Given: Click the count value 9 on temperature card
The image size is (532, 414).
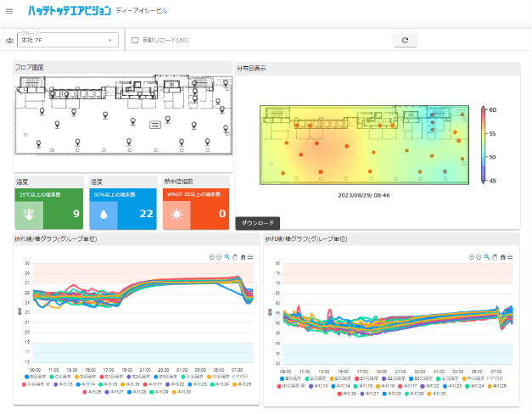Looking at the screenshot, I should click(x=76, y=214).
